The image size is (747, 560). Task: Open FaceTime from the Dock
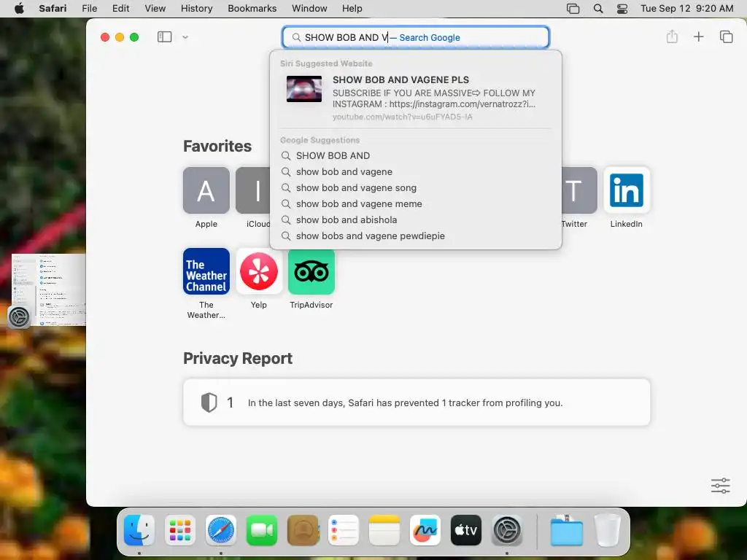pyautogui.click(x=262, y=530)
